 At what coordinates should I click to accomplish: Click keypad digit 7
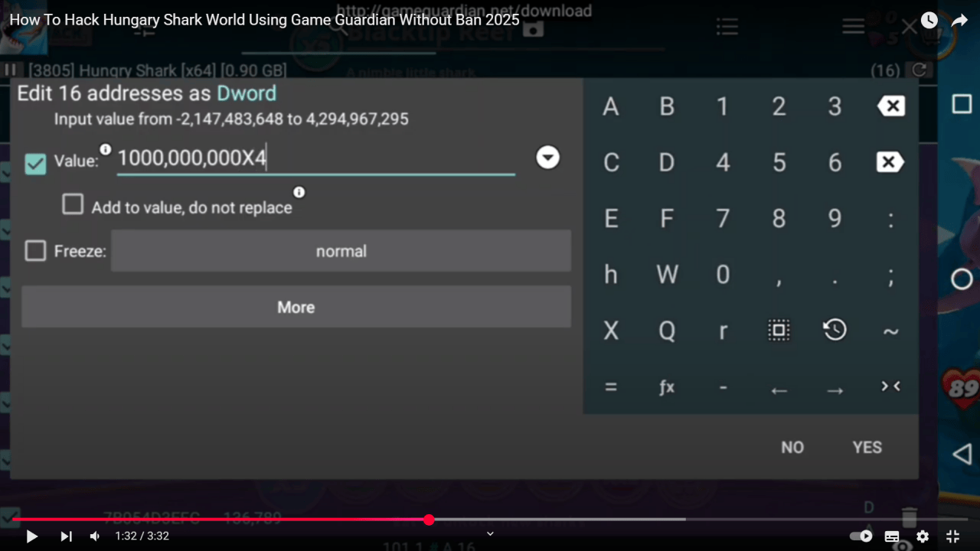click(723, 219)
